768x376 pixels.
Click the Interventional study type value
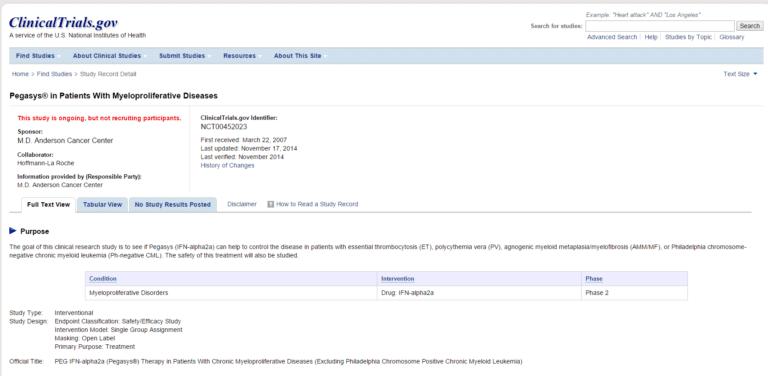[74, 312]
